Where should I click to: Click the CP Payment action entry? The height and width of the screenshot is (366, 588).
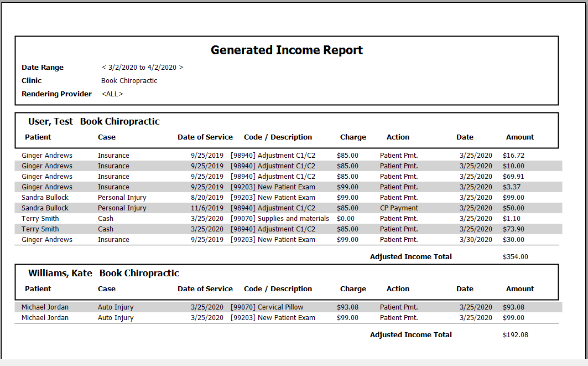(399, 208)
